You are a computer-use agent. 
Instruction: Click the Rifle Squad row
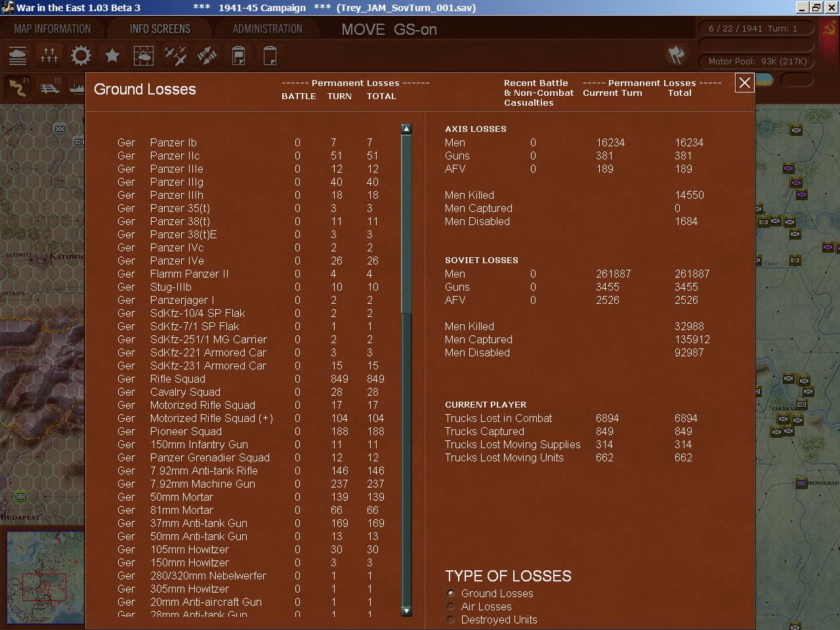(251, 379)
